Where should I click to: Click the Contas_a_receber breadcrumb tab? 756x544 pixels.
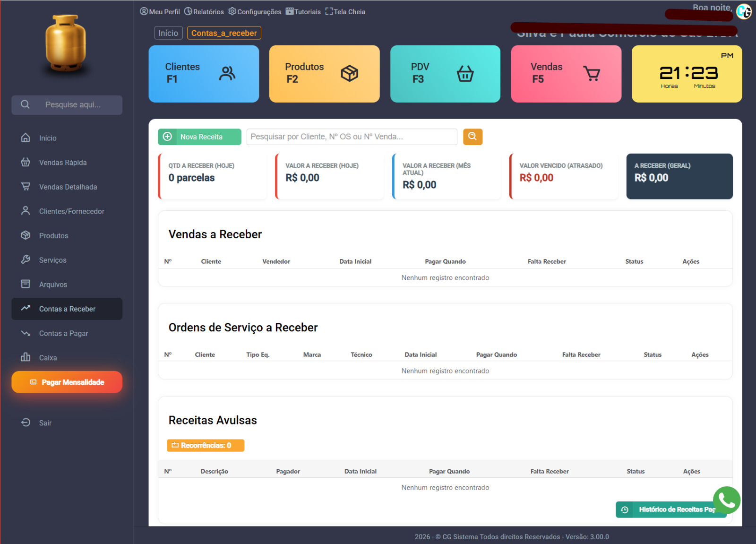[x=224, y=33]
